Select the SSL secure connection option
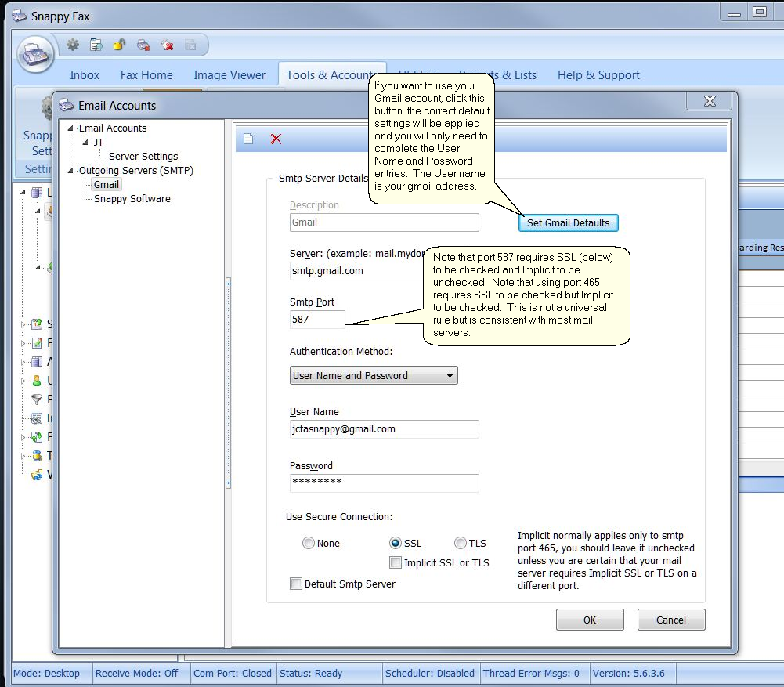 396,543
